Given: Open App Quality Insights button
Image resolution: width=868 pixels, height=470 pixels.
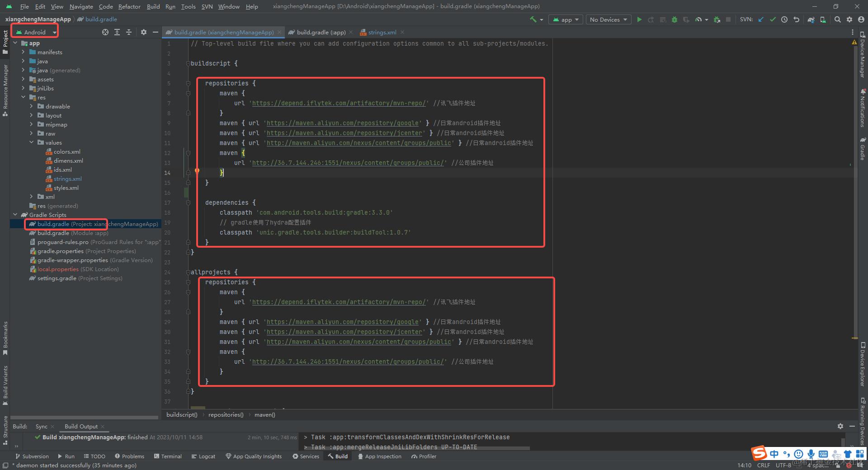Looking at the screenshot, I should pyautogui.click(x=254, y=456).
